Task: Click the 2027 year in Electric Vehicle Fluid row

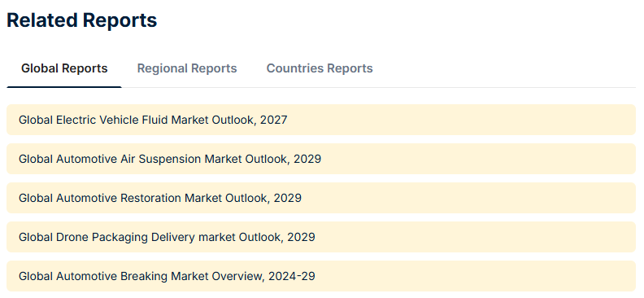Action: (273, 120)
